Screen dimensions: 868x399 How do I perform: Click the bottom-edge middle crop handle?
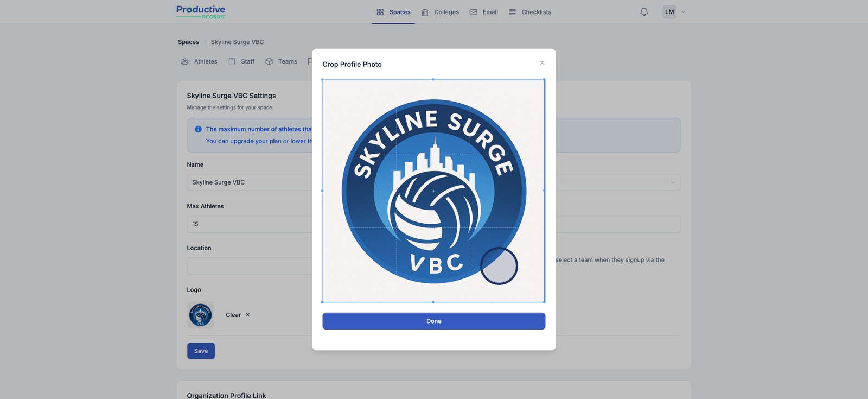433,302
